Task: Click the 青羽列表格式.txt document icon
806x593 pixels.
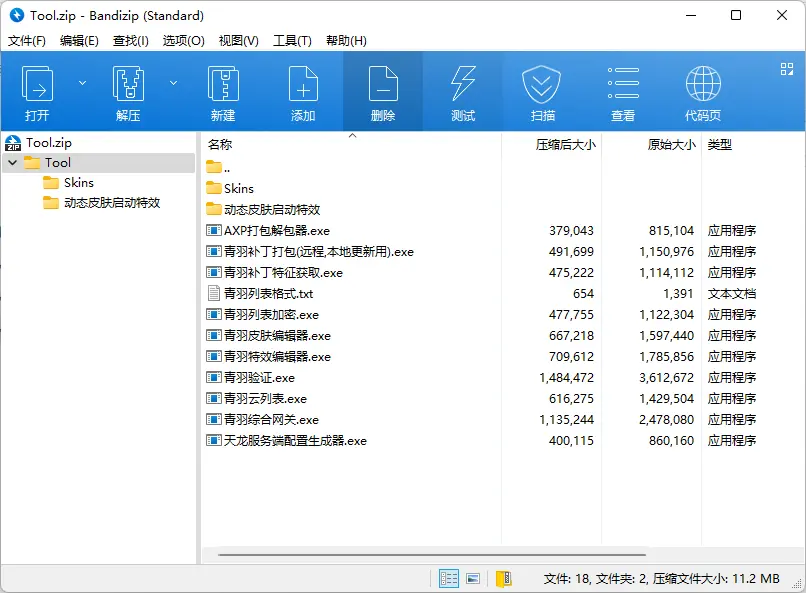Action: click(x=213, y=293)
